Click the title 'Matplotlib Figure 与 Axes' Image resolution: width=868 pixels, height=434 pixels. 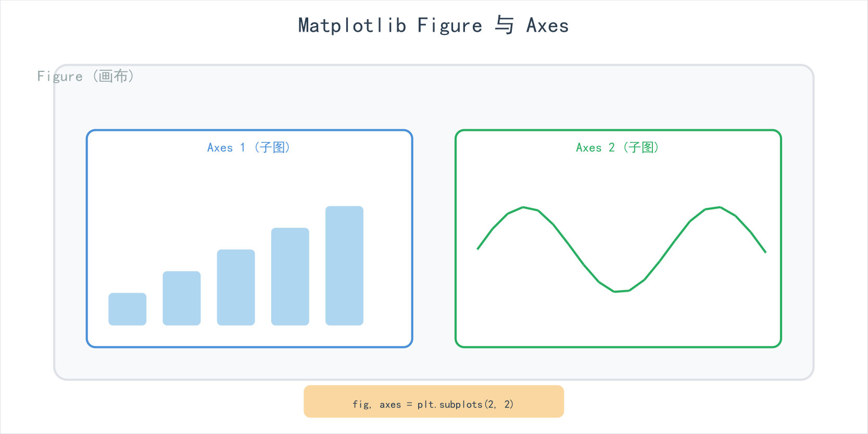coord(433,26)
